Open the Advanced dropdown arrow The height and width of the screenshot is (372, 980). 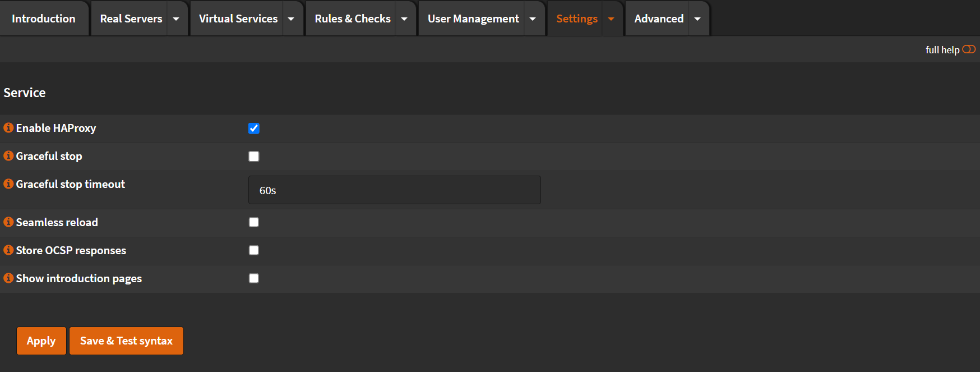[x=697, y=19]
